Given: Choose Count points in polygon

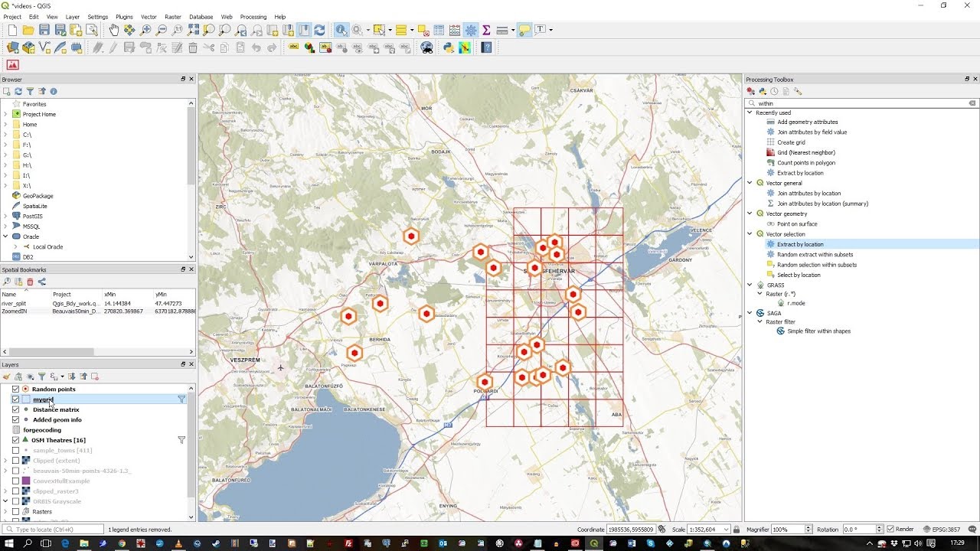Looking at the screenshot, I should (806, 162).
